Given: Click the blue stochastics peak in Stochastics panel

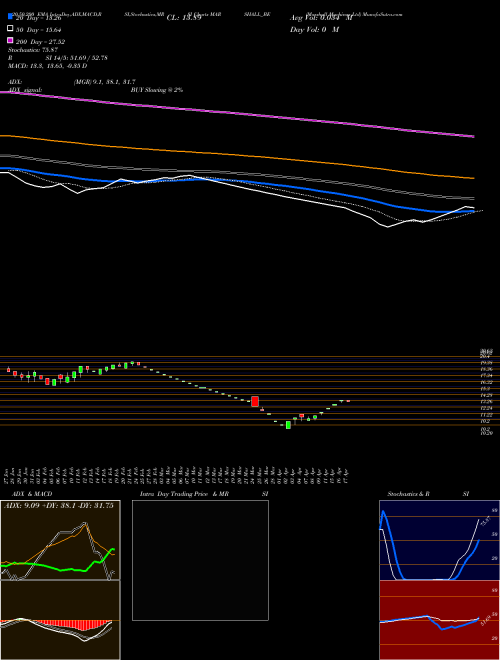Looking at the screenshot, I should (384, 513).
